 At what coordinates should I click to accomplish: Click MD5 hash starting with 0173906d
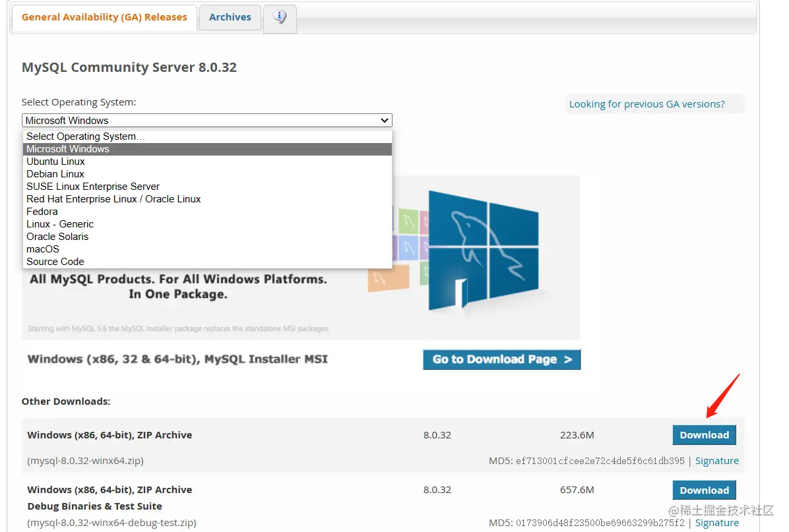600,523
